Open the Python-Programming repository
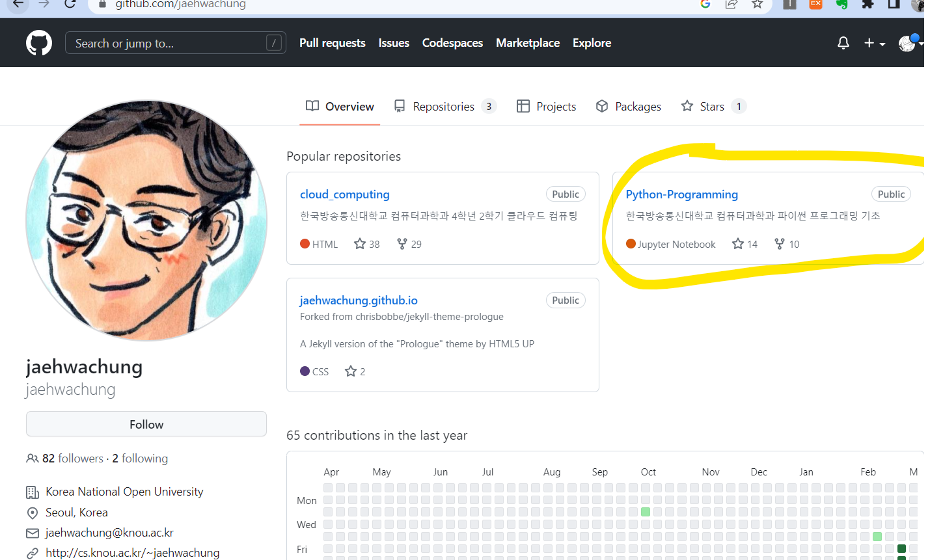 pyautogui.click(x=682, y=194)
